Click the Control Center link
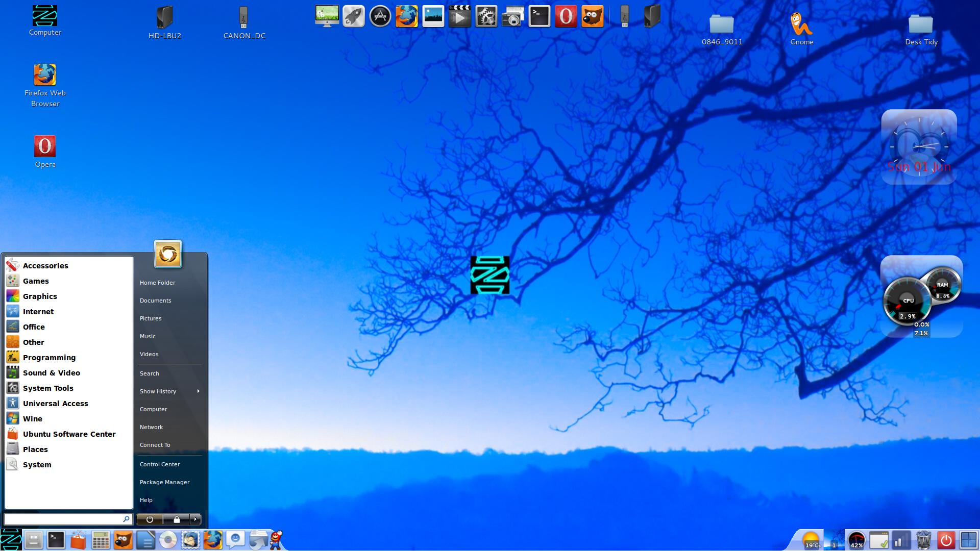Viewport: 980px width, 551px height. (x=160, y=464)
